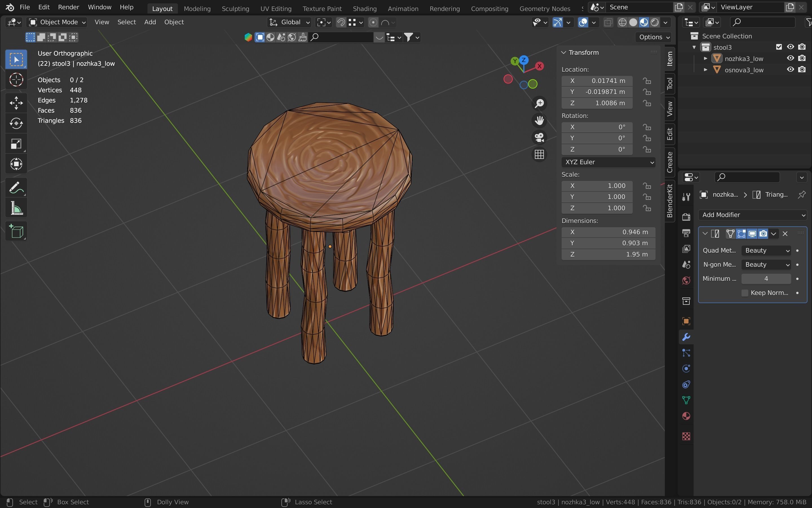The height and width of the screenshot is (508, 812).
Task: Select the Transform tool
Action: click(16, 164)
